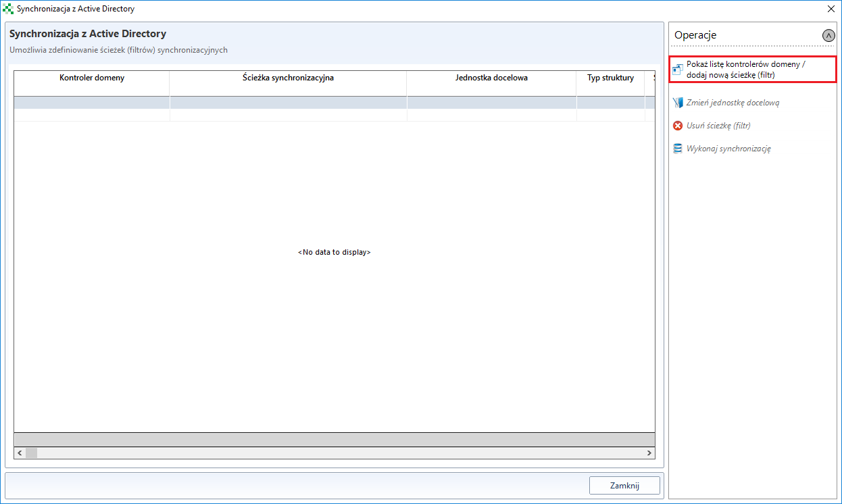
Task: Click filter cell under Typ struktury
Action: pos(610,103)
